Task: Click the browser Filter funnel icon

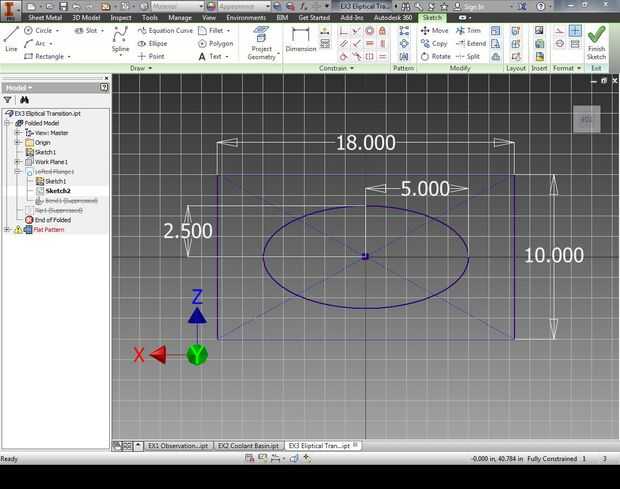Action: coord(8,100)
